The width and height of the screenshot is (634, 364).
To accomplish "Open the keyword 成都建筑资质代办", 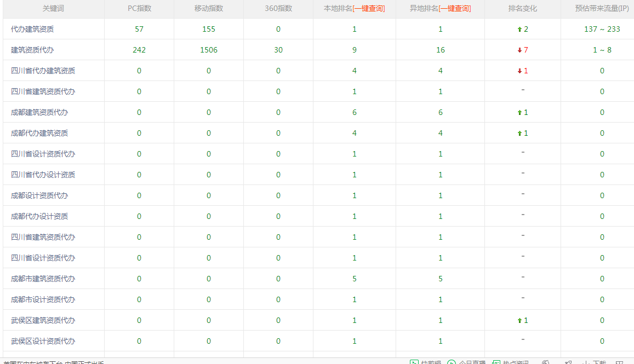I will [x=39, y=112].
